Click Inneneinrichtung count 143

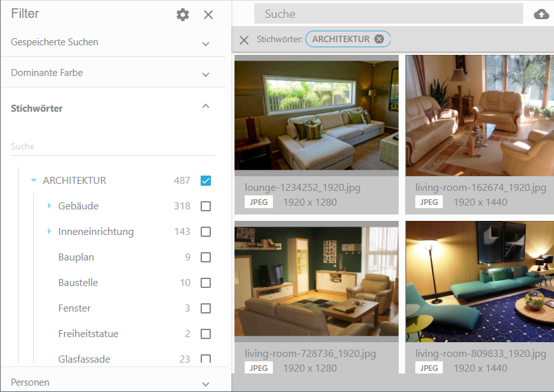pos(182,232)
